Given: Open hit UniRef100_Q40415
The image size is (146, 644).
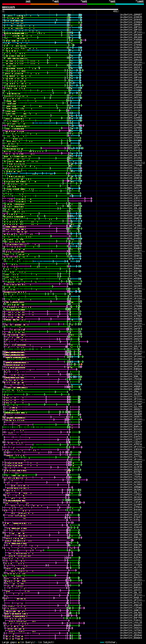Looking at the screenshot, I should pos(131,53).
